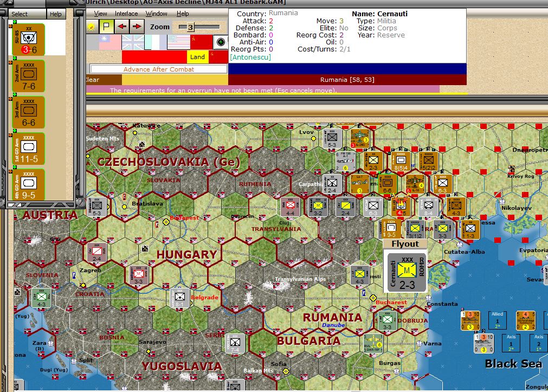Click the Axis 1 sea box
548x392 pixels.
point(511,343)
